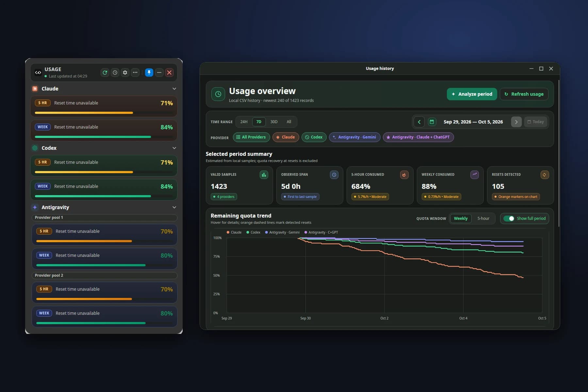Click the Usage overview clock icon
Image resolution: width=588 pixels, height=392 pixels.
tap(218, 94)
